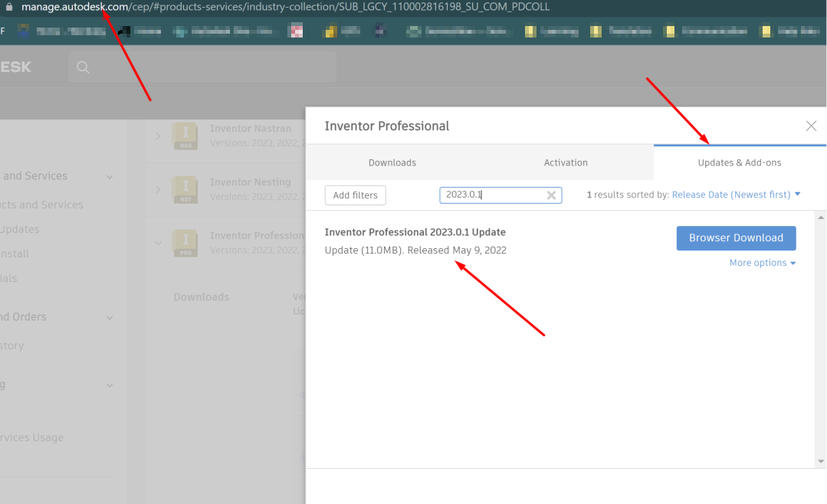Click the Autodesk logo in the top left
The image size is (827, 504).
[17, 67]
